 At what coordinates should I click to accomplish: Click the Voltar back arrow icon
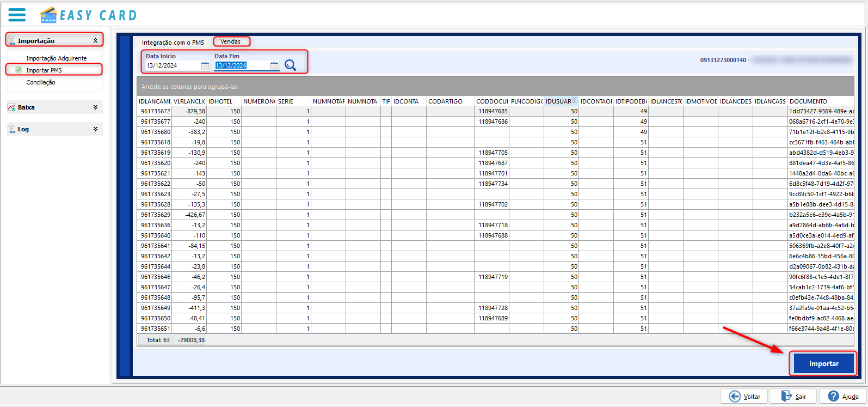coord(735,396)
